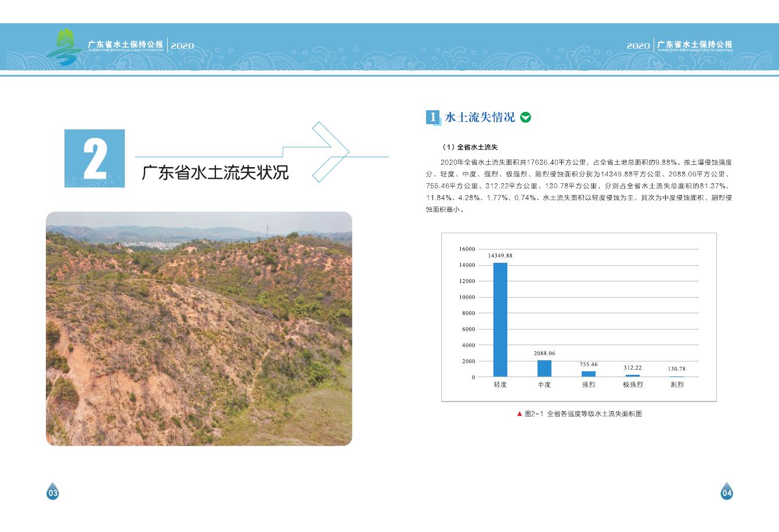
Task: Click the section heading 水土流失情况
Action: (x=479, y=117)
